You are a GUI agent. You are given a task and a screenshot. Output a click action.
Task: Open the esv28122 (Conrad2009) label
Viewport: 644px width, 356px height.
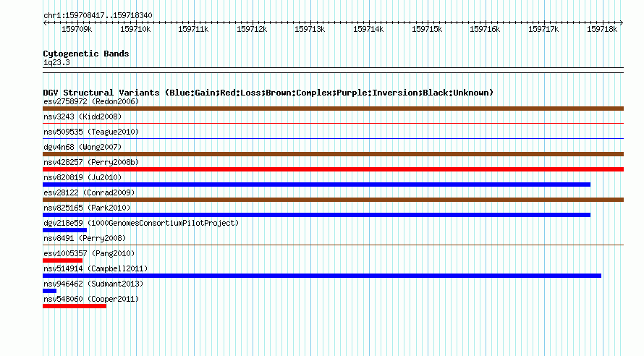tap(89, 192)
